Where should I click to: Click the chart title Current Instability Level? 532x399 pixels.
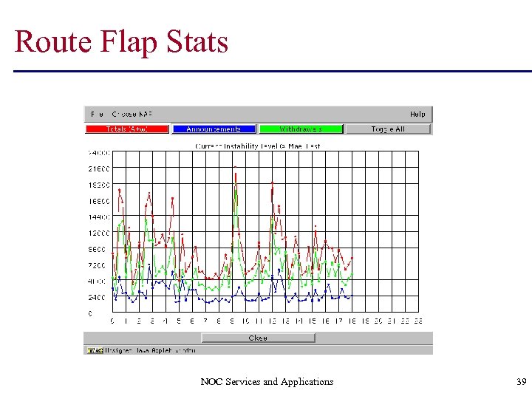[258, 146]
